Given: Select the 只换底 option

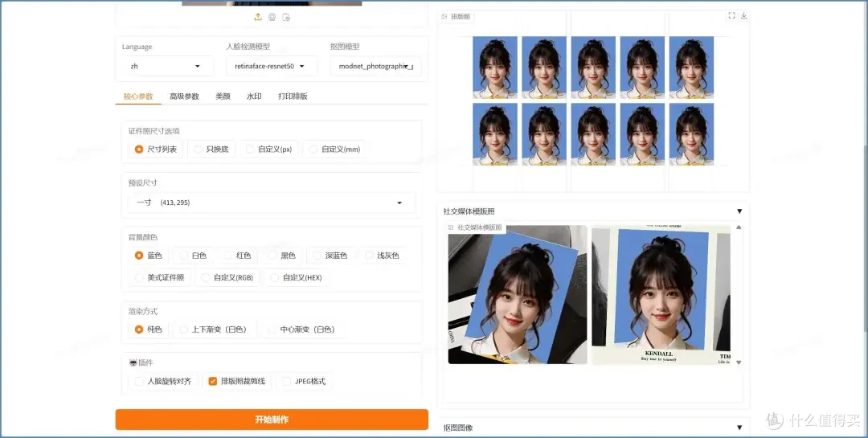Looking at the screenshot, I should [211, 149].
